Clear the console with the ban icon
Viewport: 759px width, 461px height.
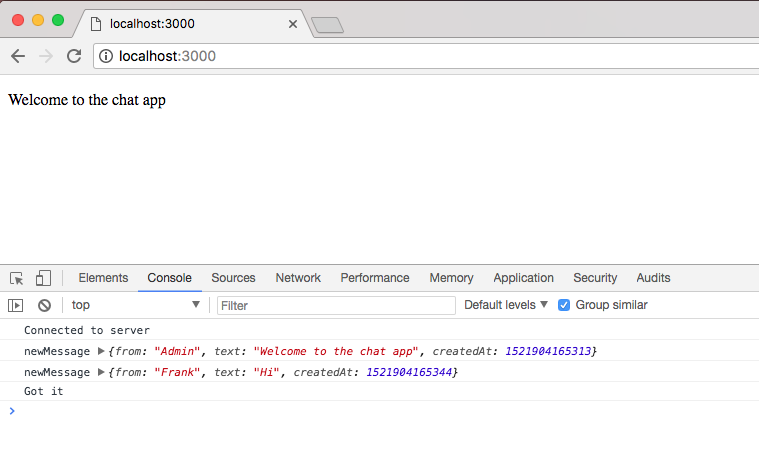(44, 305)
